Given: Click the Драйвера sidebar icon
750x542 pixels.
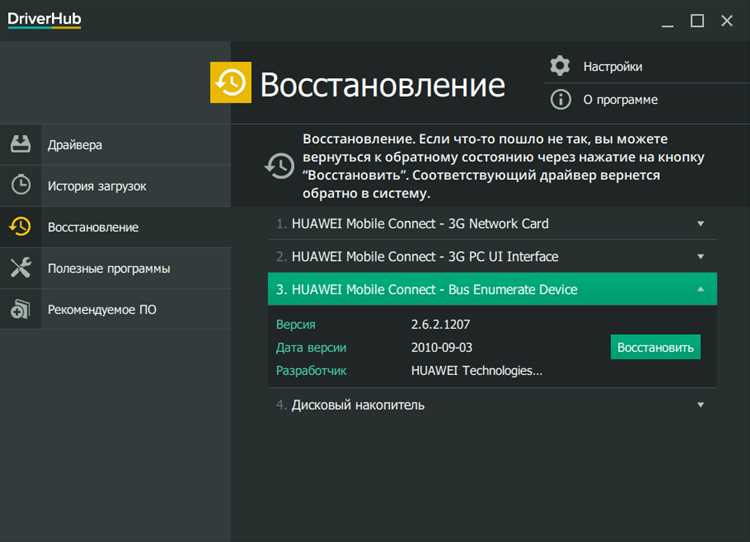Looking at the screenshot, I should click(21, 144).
